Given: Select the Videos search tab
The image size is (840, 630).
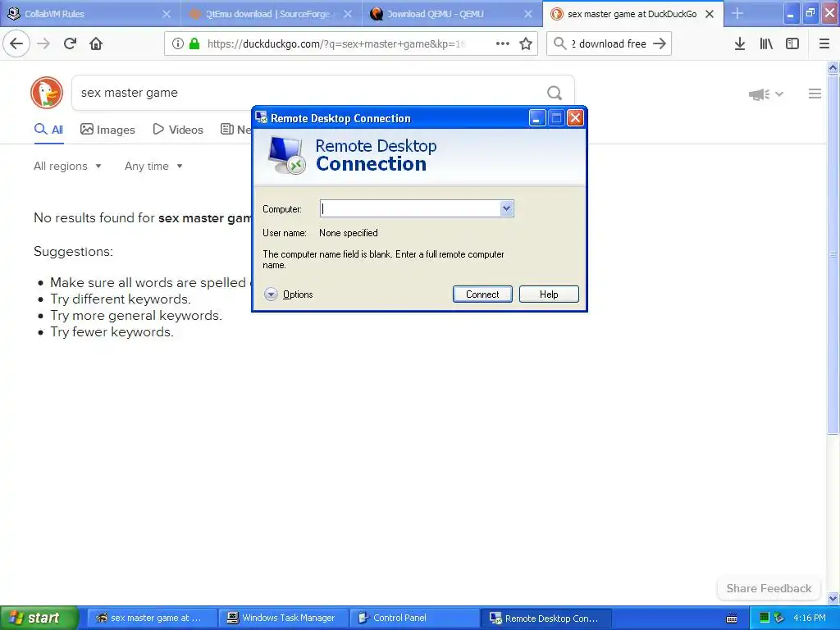Looking at the screenshot, I should pos(178,130).
